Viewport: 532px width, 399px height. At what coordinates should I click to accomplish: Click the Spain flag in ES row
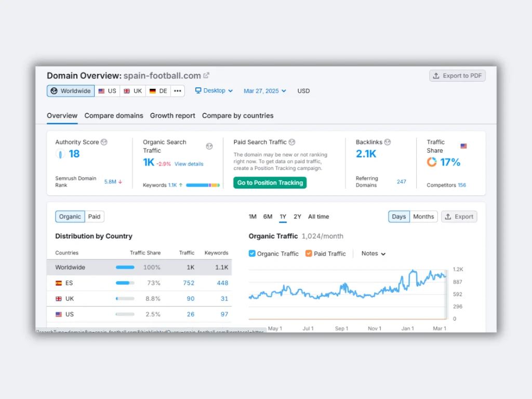click(x=59, y=283)
